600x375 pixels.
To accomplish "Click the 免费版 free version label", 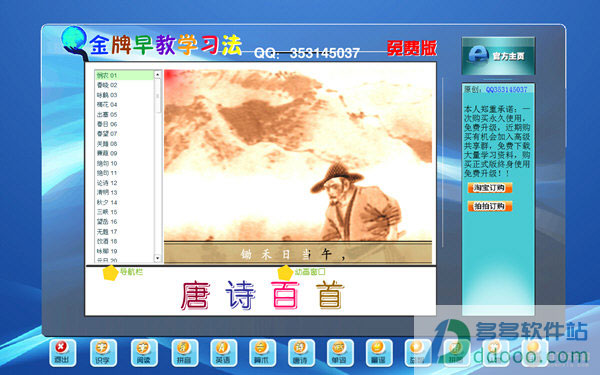I will 411,48.
